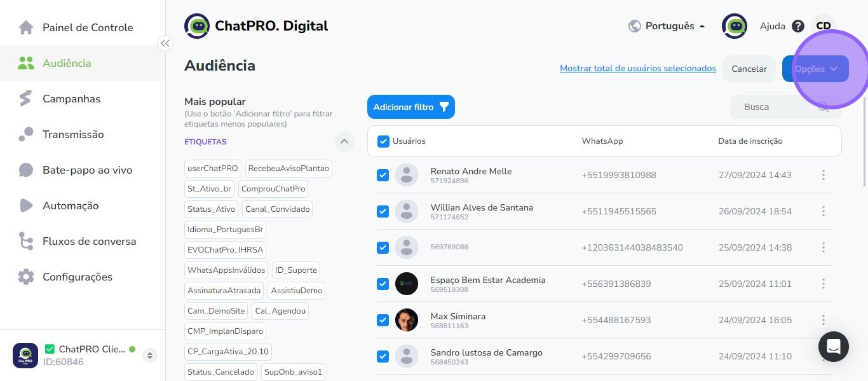
Task: Open Painel de Controle home icon
Action: pyautogui.click(x=26, y=27)
